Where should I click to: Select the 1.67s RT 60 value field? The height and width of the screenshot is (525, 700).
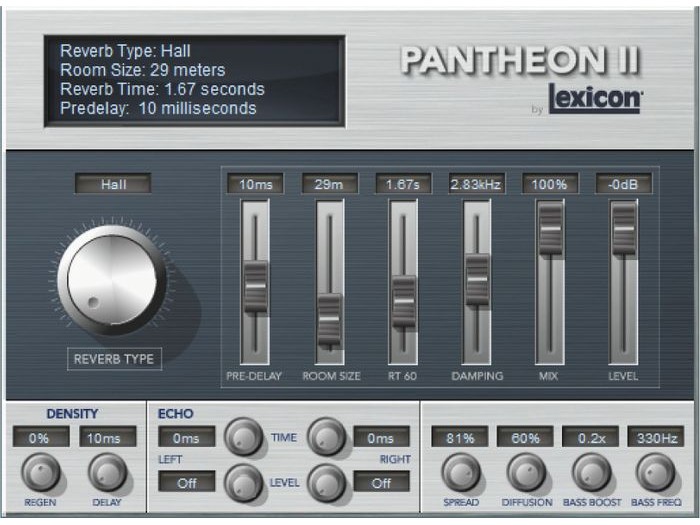(403, 184)
